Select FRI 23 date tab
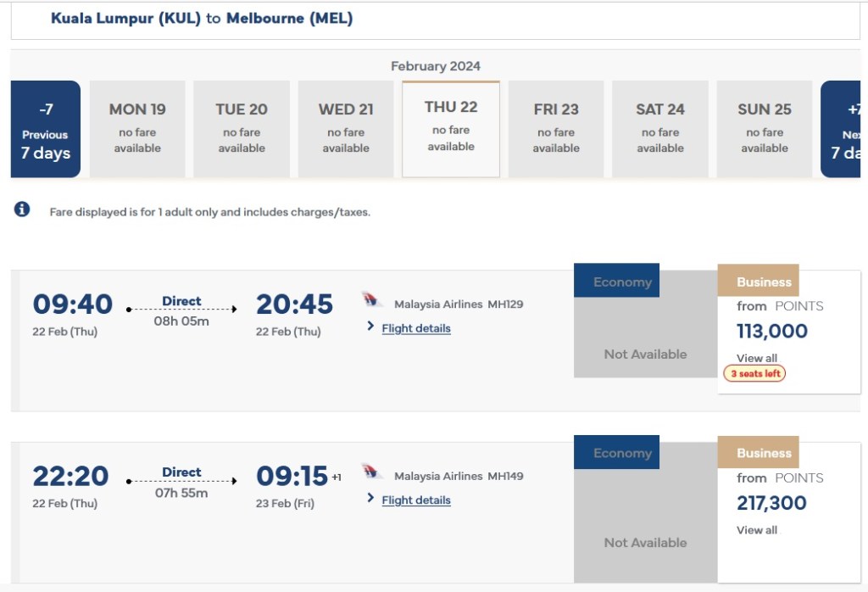 coord(556,130)
